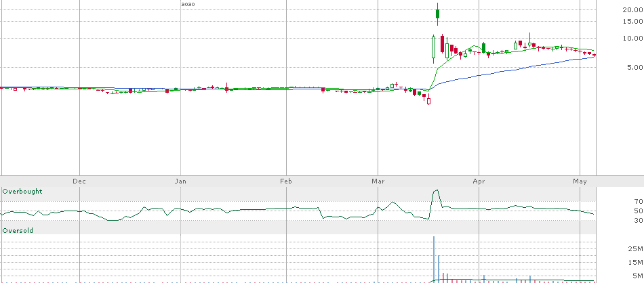Click the 5M volume axis label
Screen dimensions: 644x283
point(638,276)
